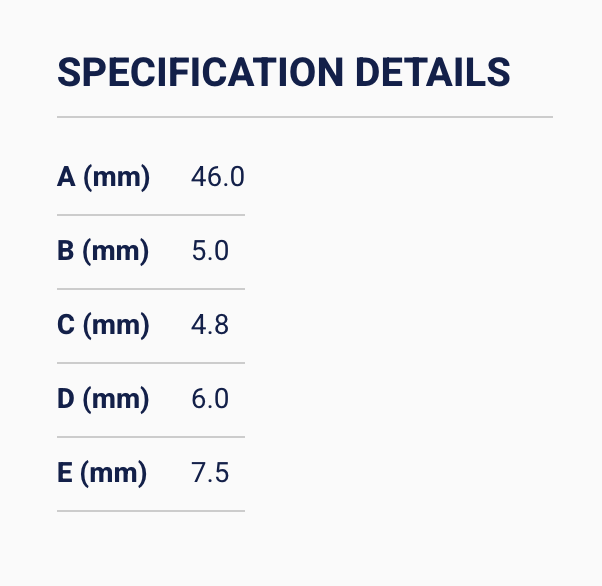Select the 6.0 value

point(210,400)
